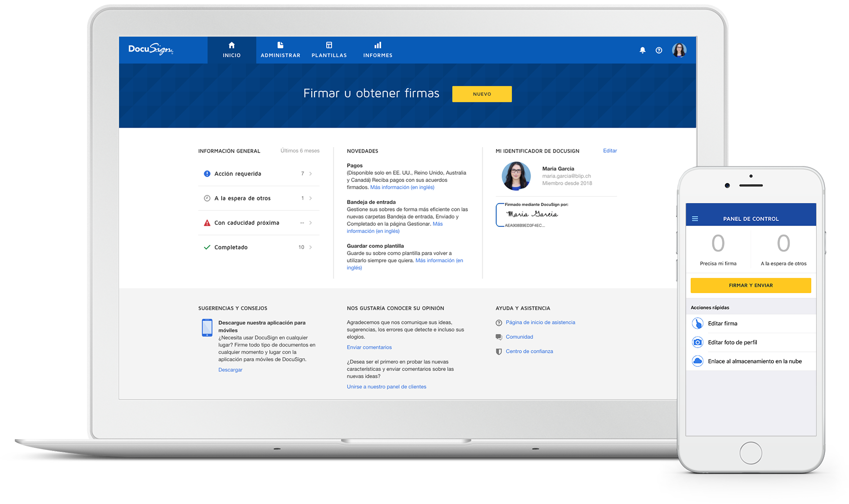Open Con caducidad próxima row

(259, 223)
